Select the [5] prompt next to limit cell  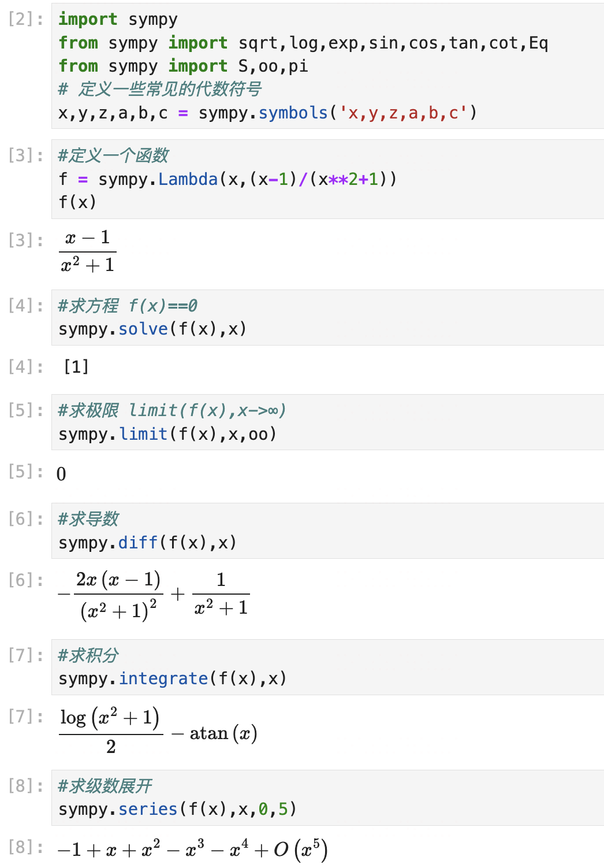tap(25, 410)
